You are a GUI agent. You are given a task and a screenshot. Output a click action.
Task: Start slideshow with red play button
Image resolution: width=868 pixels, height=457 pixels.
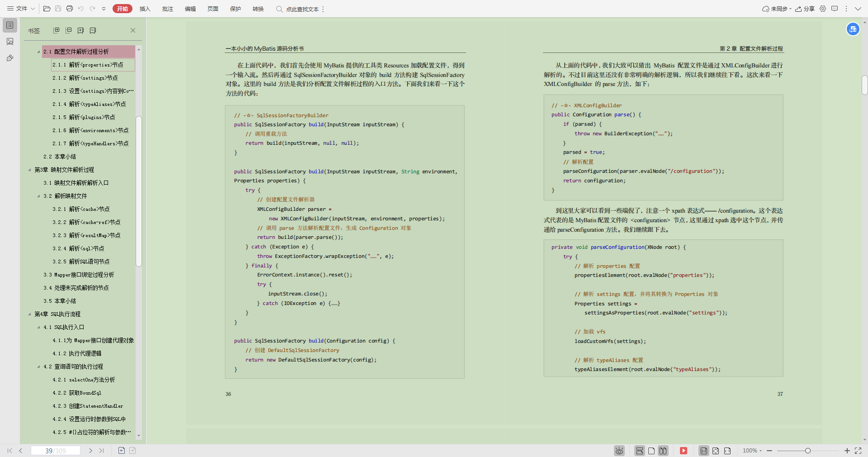point(684,451)
